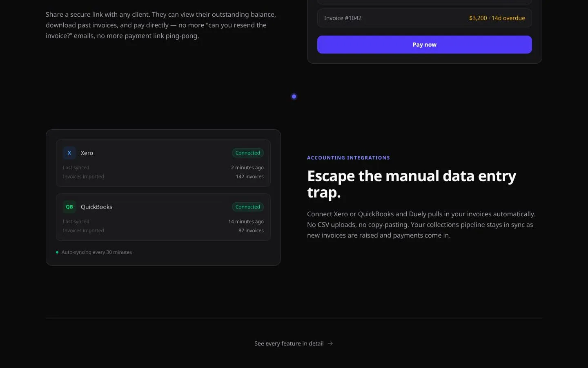Click the paragraph starting Share a secure link
This screenshot has width=588, height=368.
161,25
